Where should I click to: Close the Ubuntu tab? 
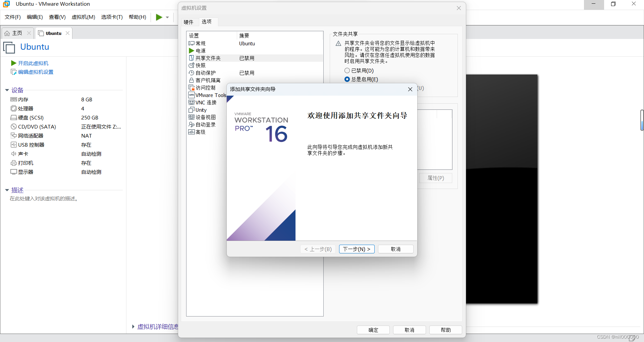[x=68, y=33]
